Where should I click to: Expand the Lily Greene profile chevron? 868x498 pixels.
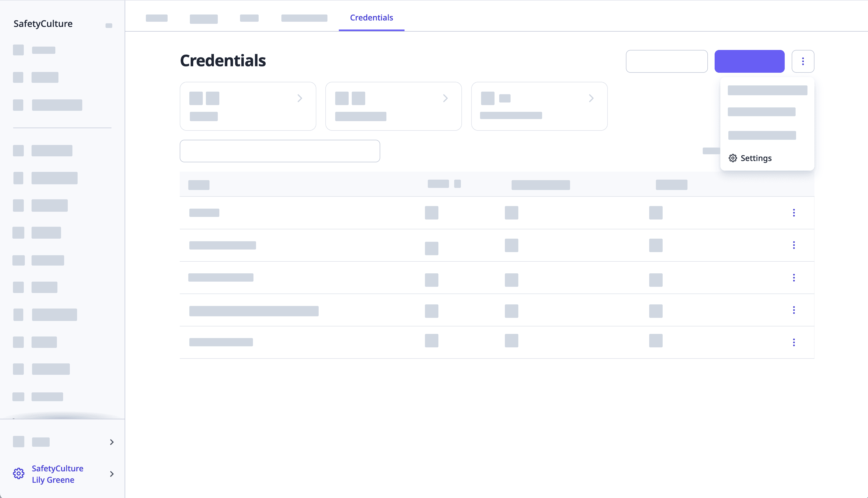click(x=111, y=474)
